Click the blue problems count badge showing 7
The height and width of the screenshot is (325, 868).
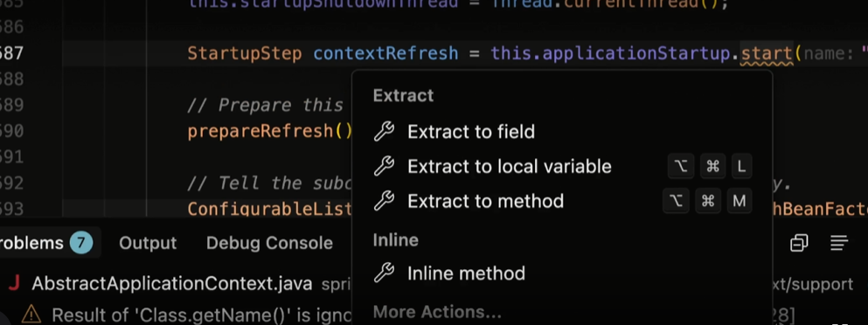coord(81,243)
